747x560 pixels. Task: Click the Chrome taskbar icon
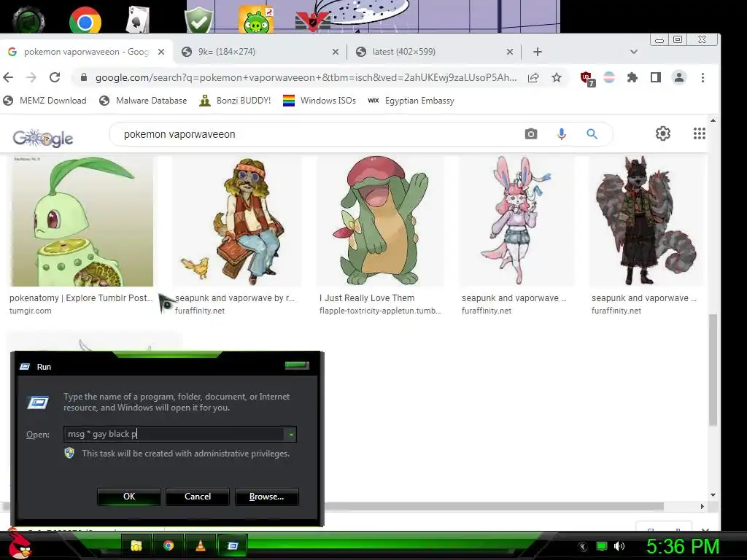click(x=169, y=545)
